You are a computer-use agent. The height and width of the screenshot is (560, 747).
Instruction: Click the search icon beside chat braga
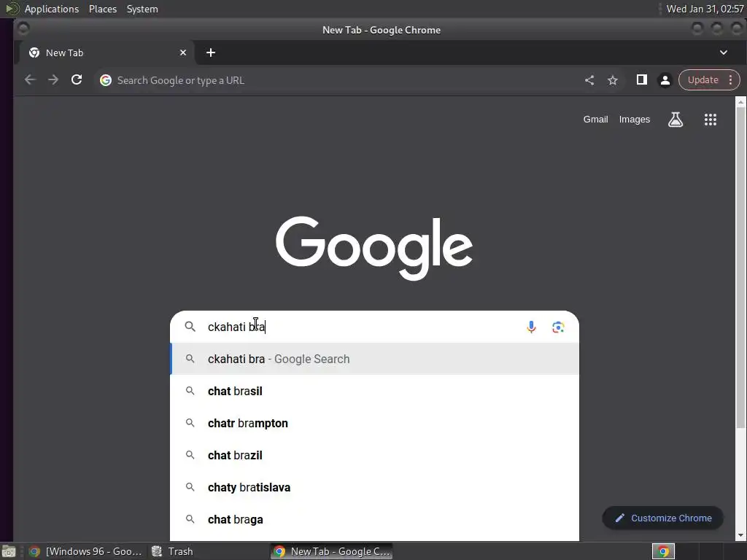click(190, 519)
